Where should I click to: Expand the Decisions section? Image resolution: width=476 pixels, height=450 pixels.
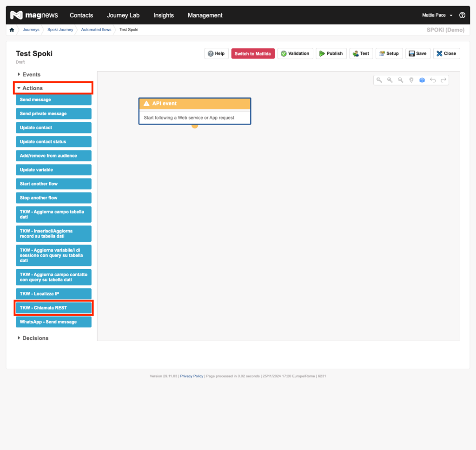coord(35,338)
